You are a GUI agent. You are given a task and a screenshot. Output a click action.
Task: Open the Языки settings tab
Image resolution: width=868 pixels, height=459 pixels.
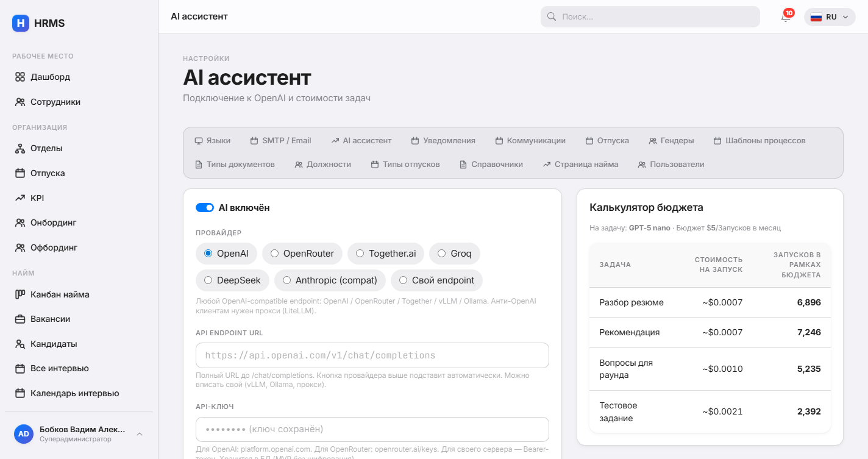tap(212, 141)
